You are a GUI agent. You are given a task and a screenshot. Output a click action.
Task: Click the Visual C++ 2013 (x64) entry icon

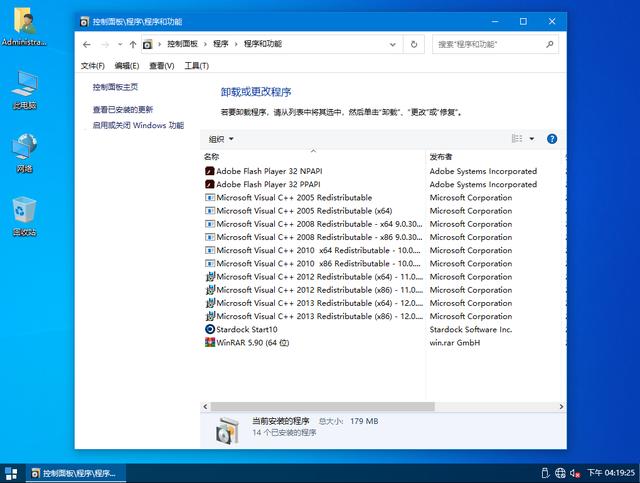click(210, 303)
